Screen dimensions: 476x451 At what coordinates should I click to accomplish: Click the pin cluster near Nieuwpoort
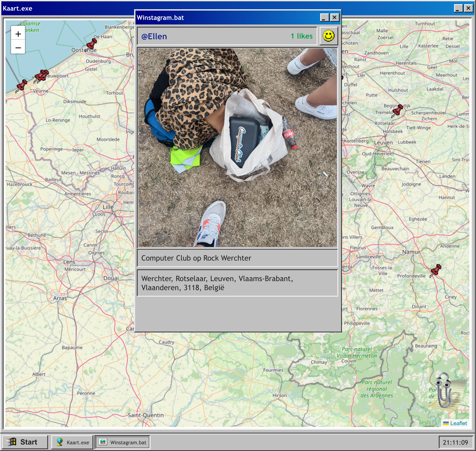[42, 76]
